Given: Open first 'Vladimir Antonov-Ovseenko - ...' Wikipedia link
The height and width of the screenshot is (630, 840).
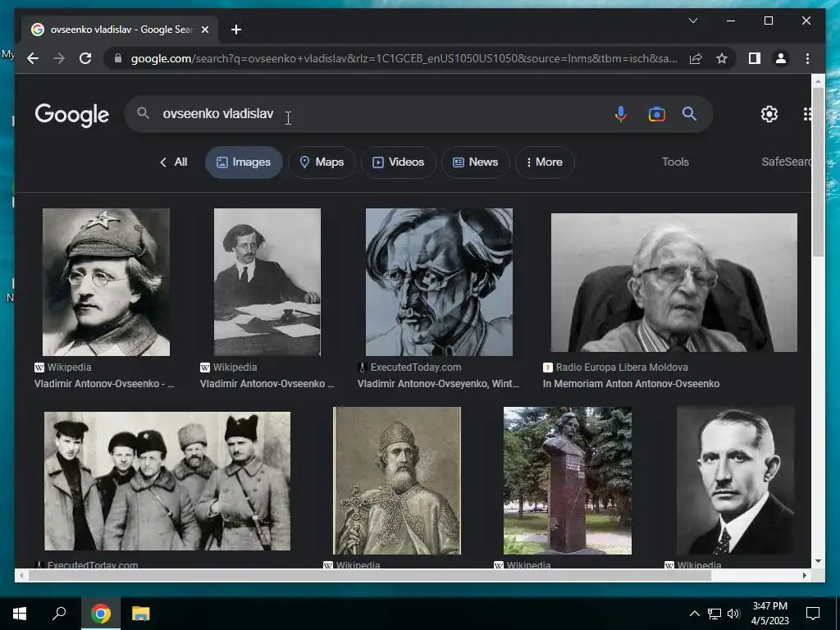Looking at the screenshot, I should point(104,384).
